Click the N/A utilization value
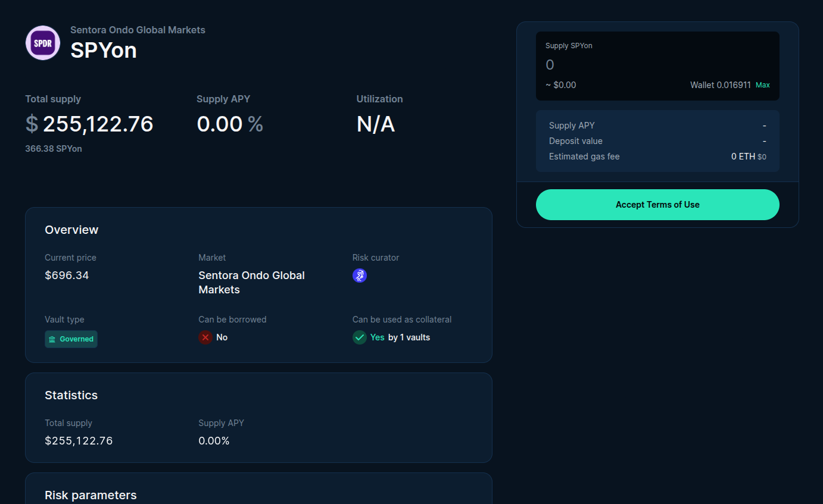The image size is (823, 504). tap(376, 124)
